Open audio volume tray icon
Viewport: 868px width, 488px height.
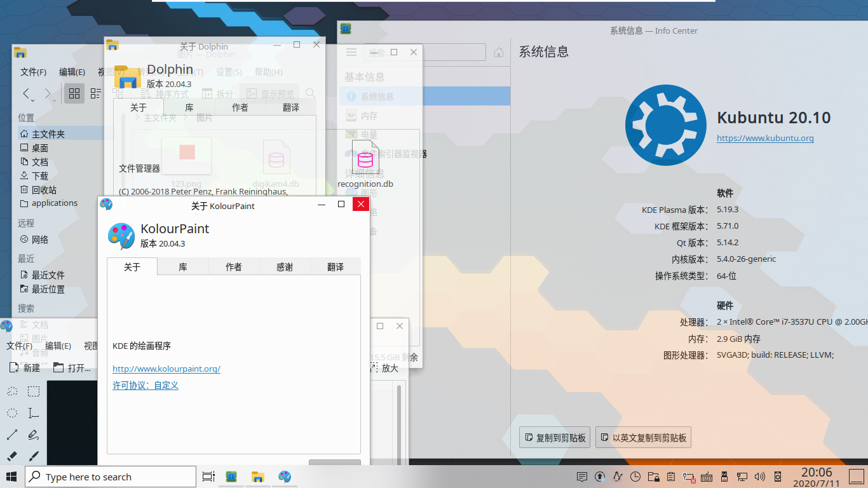pos(759,477)
